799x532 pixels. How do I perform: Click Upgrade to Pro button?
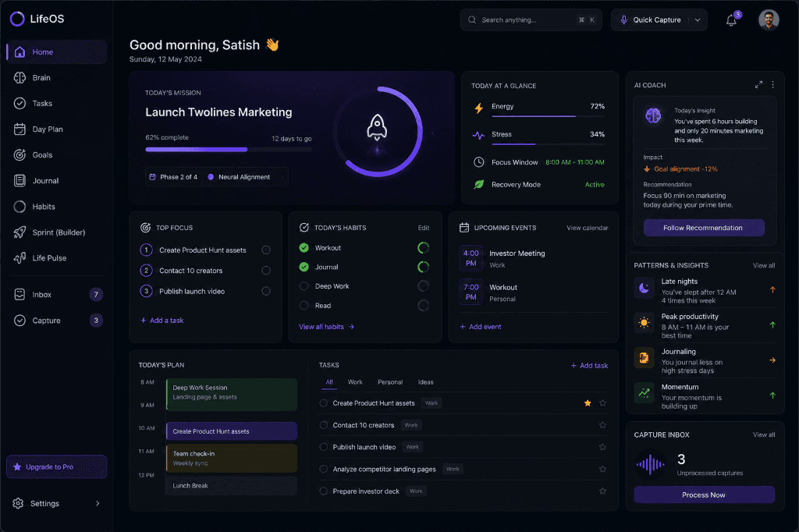(56, 466)
